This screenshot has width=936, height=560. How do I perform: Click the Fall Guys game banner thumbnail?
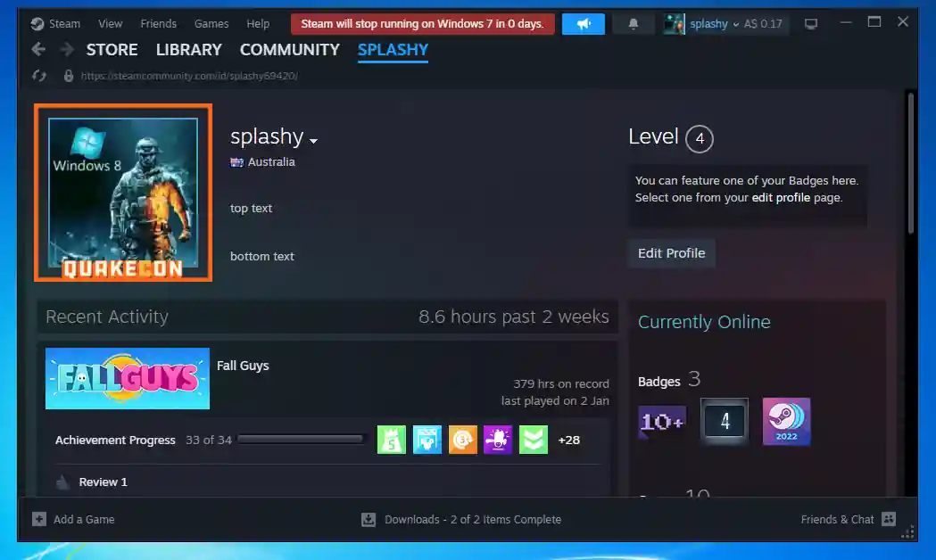pyautogui.click(x=128, y=379)
